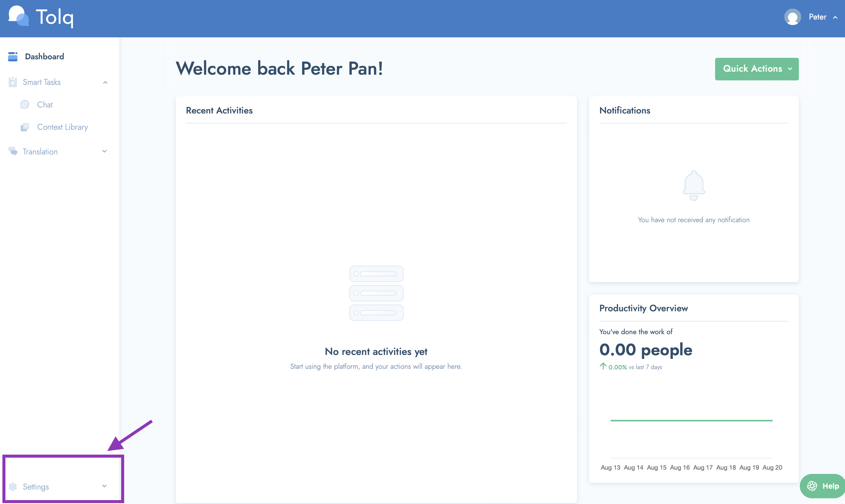Image resolution: width=845 pixels, height=504 pixels.
Task: Click the Aug 16 chart label
Action: (680, 467)
